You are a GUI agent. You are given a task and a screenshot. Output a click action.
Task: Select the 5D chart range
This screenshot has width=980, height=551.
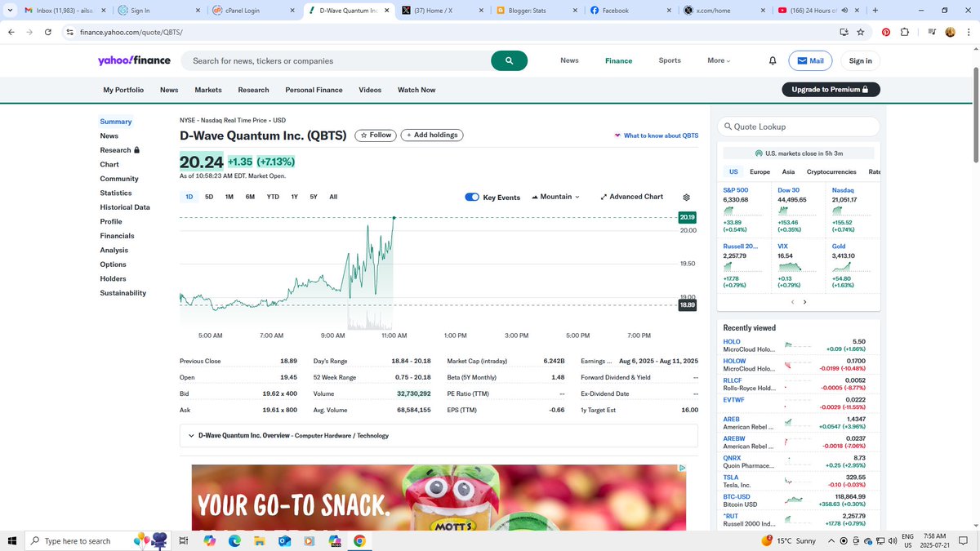[209, 197]
